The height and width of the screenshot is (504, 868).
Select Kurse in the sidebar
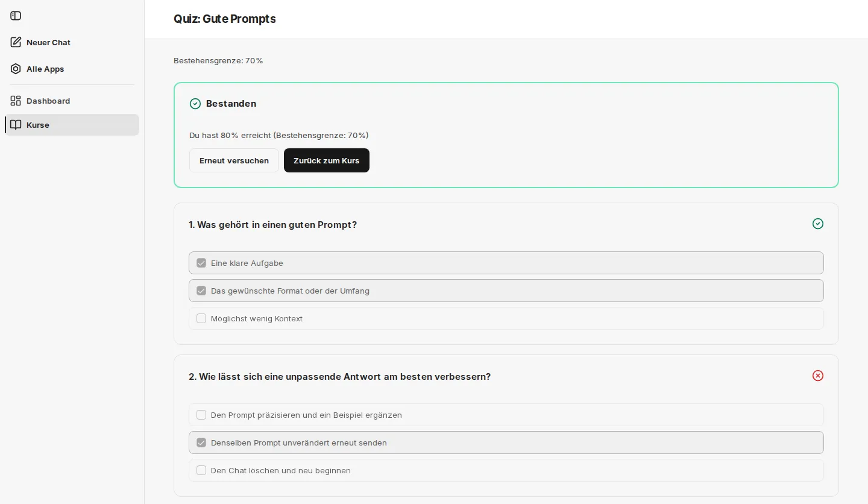tap(72, 125)
